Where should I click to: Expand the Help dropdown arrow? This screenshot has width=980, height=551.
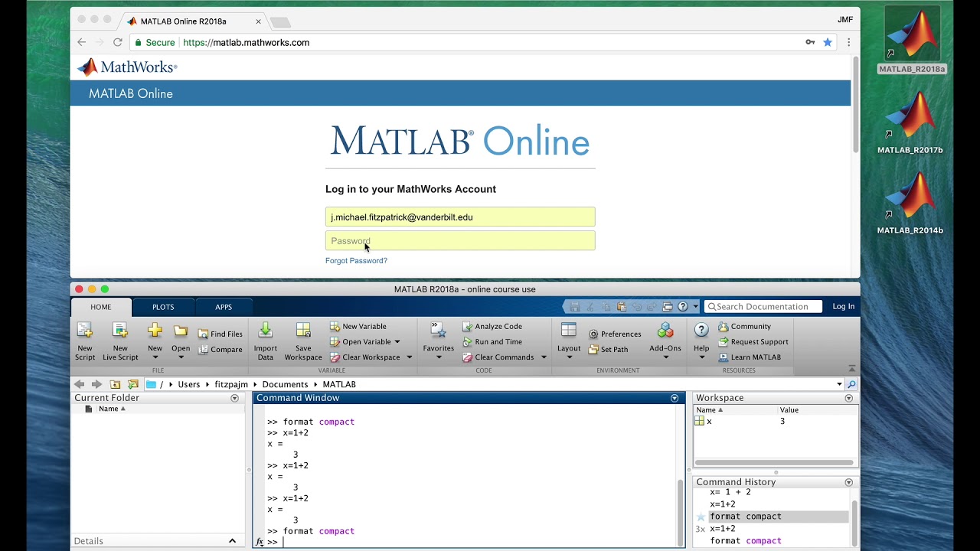click(701, 357)
